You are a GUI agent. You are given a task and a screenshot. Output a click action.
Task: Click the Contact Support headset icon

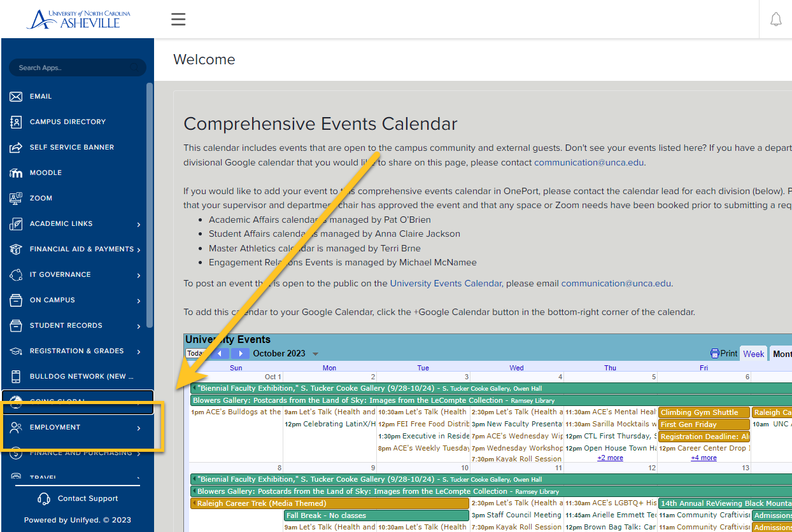click(44, 499)
